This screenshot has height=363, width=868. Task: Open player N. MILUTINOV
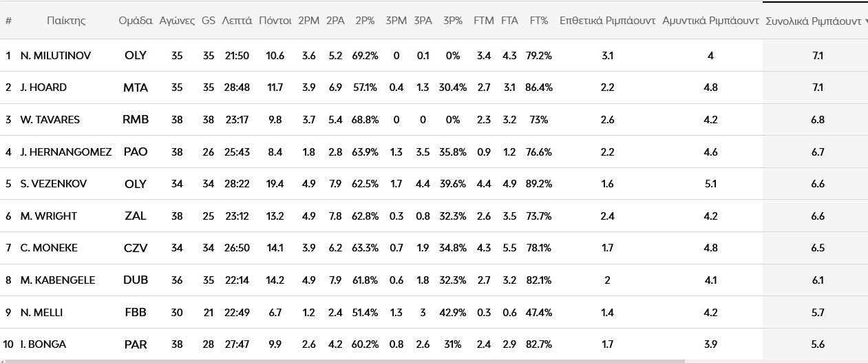(x=56, y=55)
